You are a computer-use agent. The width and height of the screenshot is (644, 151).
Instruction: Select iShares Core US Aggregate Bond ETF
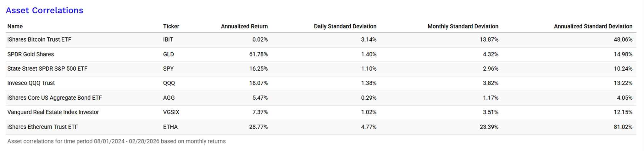[54, 98]
